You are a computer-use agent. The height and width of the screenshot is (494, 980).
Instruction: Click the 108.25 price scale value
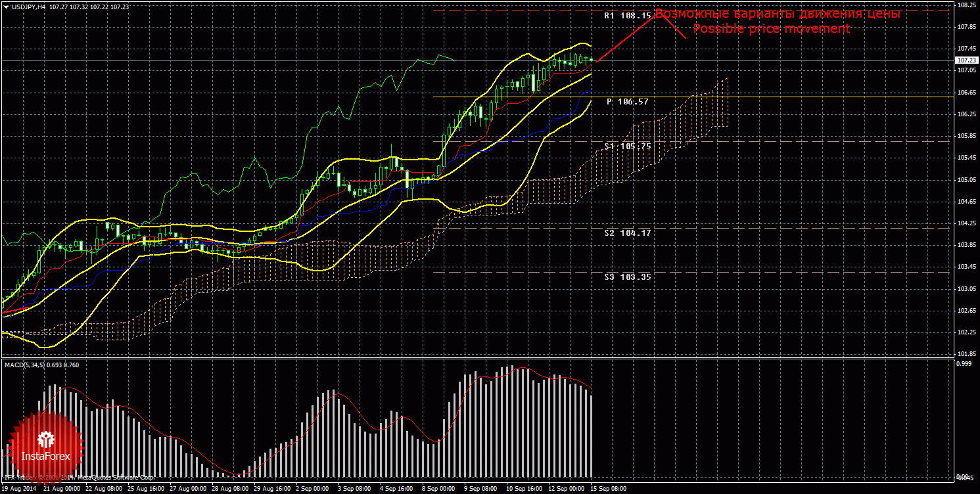click(x=966, y=5)
